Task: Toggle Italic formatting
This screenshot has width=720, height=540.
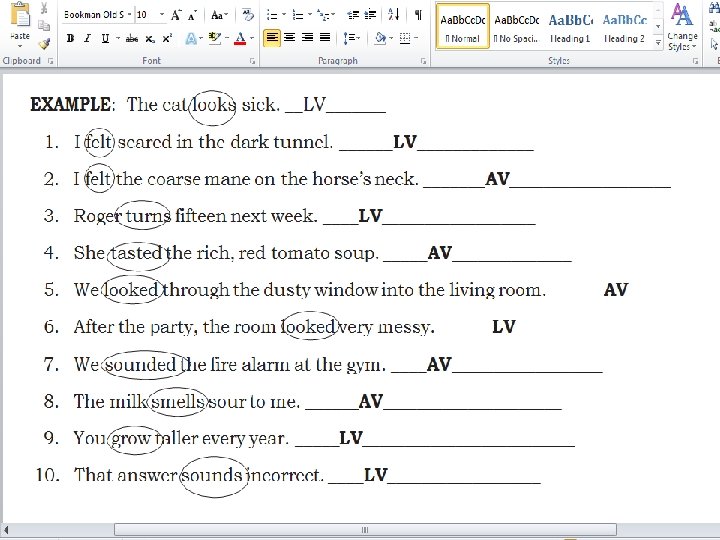Action: pos(88,39)
